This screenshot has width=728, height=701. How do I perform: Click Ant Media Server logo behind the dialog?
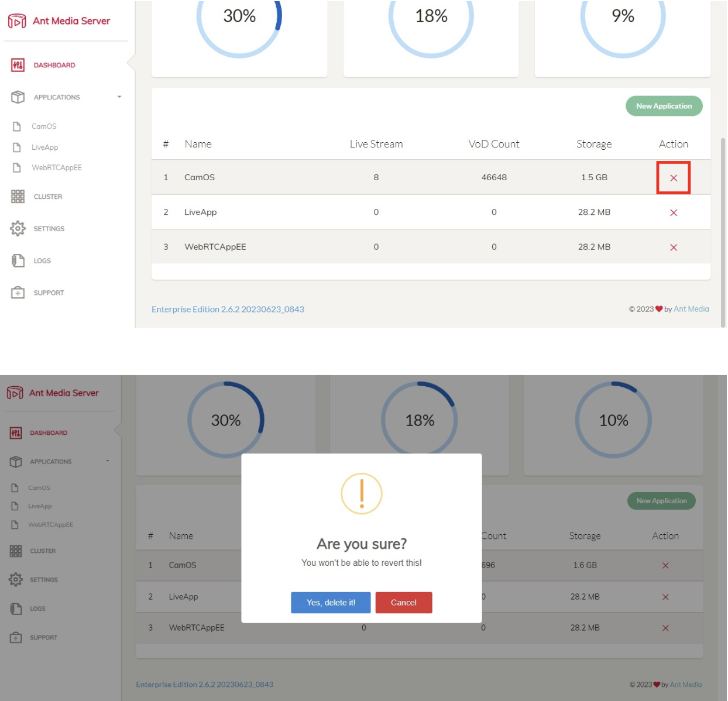coord(15,393)
